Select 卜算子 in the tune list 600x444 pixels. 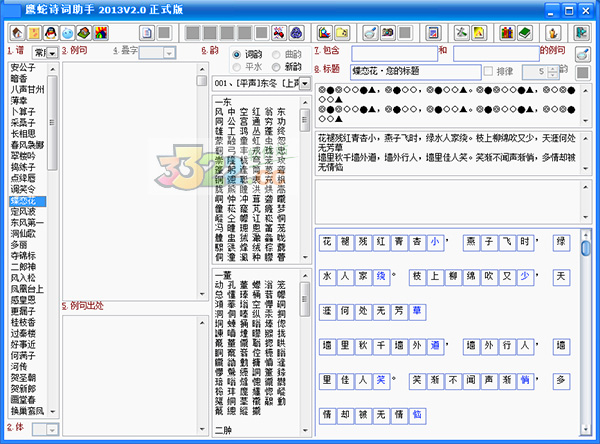(x=23, y=112)
